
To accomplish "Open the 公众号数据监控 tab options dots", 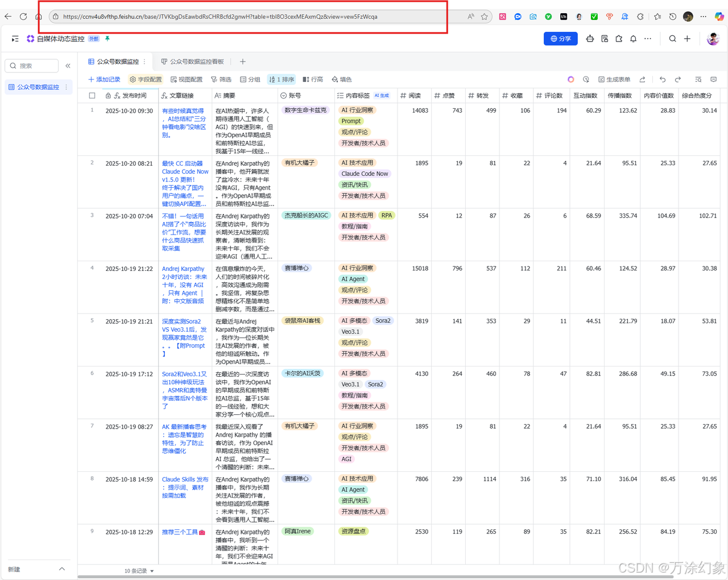I will tap(144, 61).
